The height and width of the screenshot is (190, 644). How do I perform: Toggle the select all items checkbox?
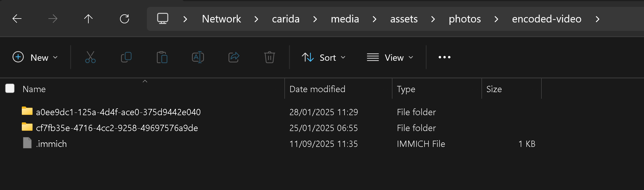tap(10, 89)
